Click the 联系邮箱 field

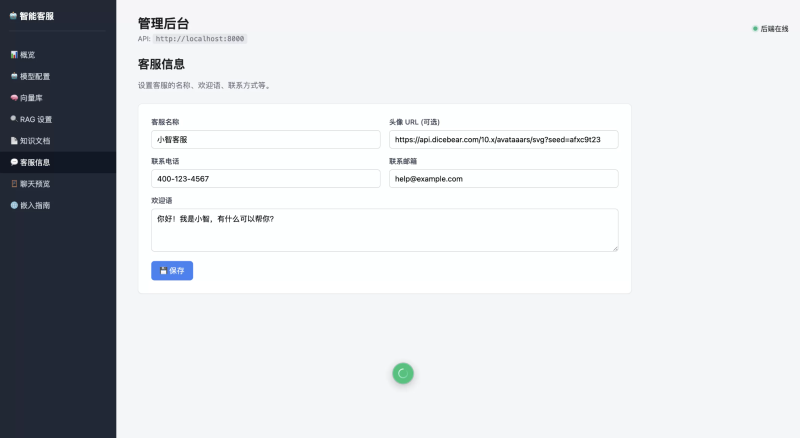pyautogui.click(x=504, y=179)
